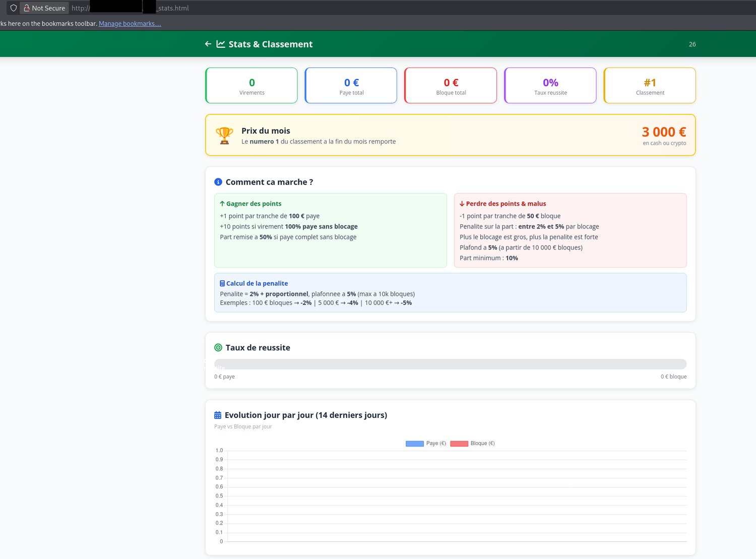Click the calendar icon beside Evolution jour par jour
The width and height of the screenshot is (756, 559).
(x=218, y=415)
